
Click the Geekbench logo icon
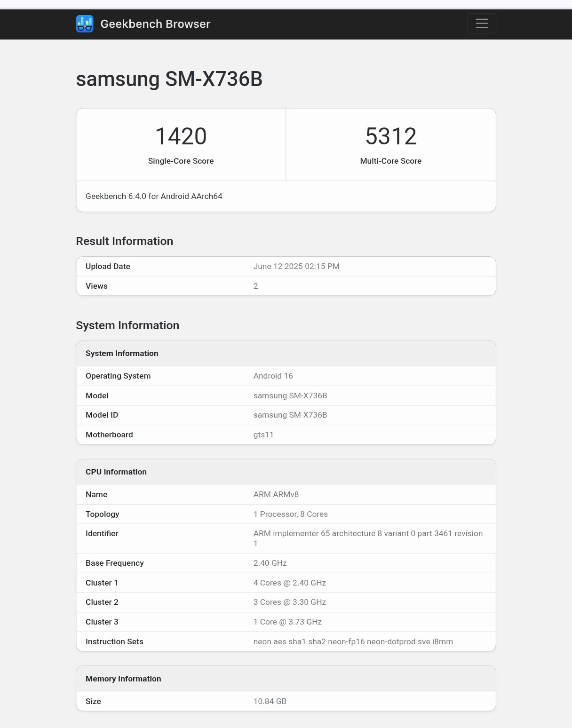point(85,24)
